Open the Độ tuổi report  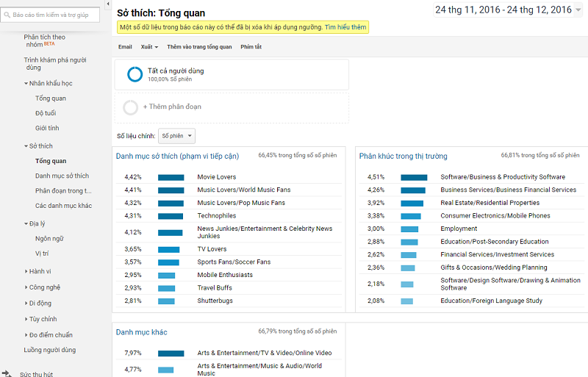(x=46, y=113)
